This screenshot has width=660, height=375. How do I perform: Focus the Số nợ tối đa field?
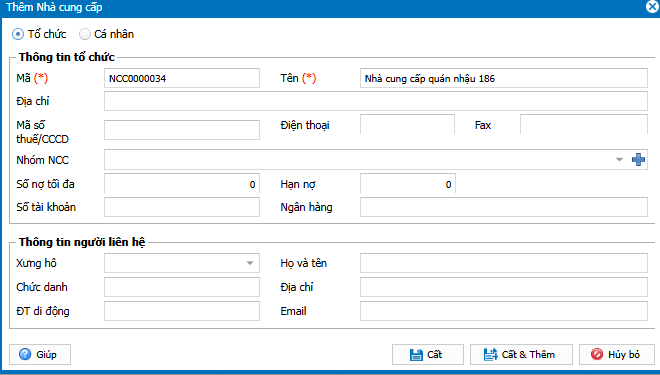[182, 184]
